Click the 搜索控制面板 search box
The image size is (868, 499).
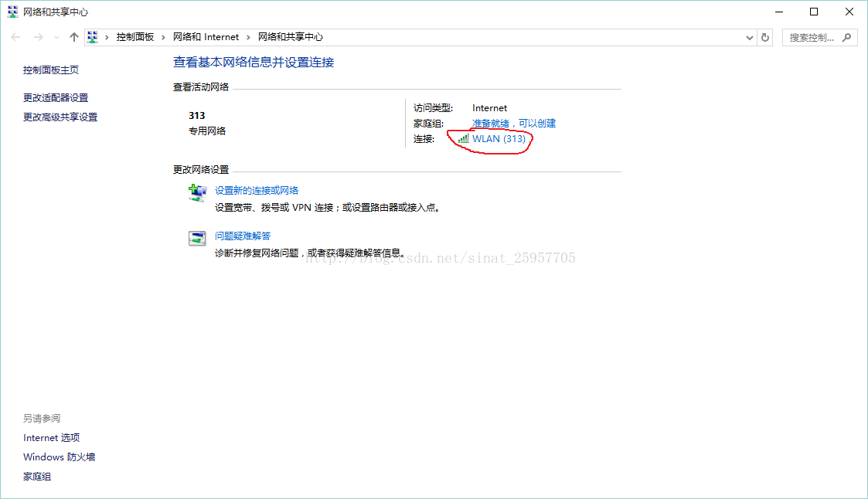(813, 37)
